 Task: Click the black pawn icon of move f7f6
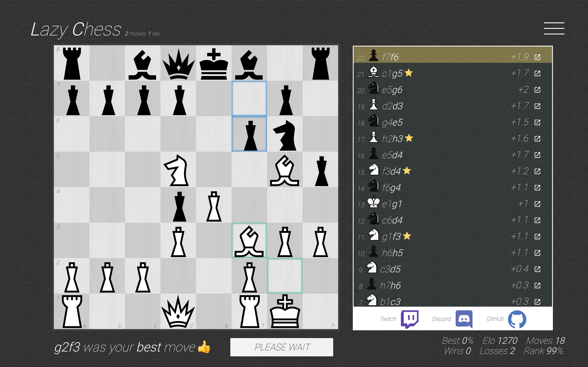click(373, 56)
